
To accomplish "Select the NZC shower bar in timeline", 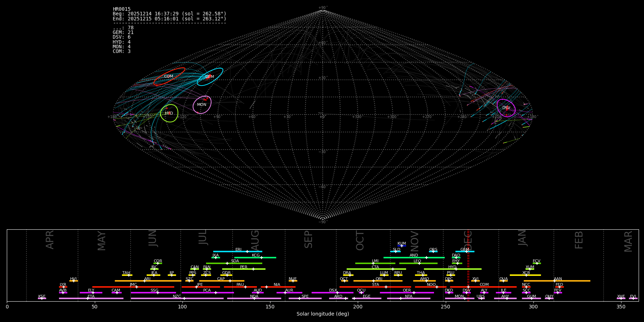I will [x=177, y=298].
